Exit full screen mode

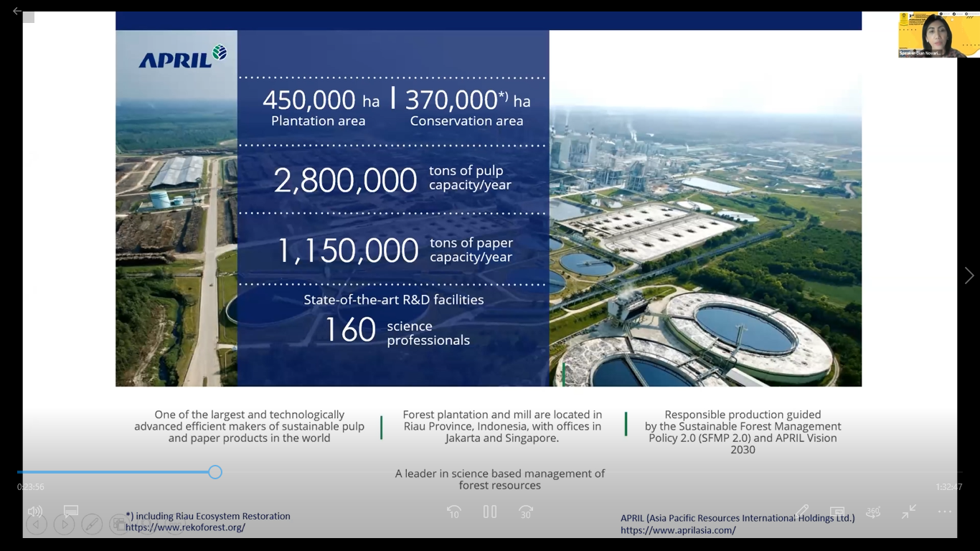click(x=909, y=512)
